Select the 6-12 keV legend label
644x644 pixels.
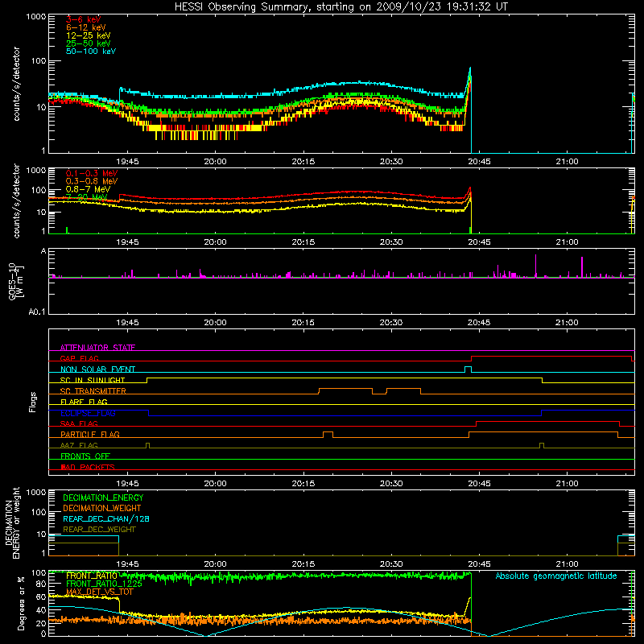pyautogui.click(x=85, y=27)
